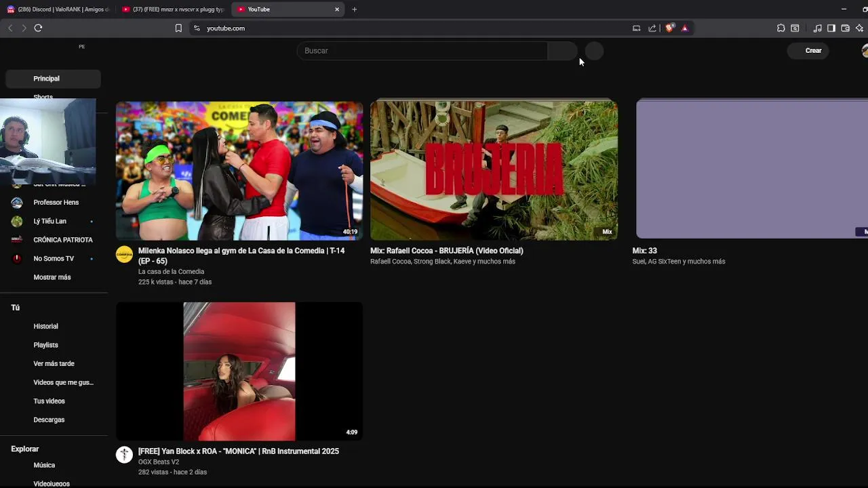Image resolution: width=868 pixels, height=488 pixels.
Task: Open the Mix: 33 purple thumbnail
Action: (752, 169)
